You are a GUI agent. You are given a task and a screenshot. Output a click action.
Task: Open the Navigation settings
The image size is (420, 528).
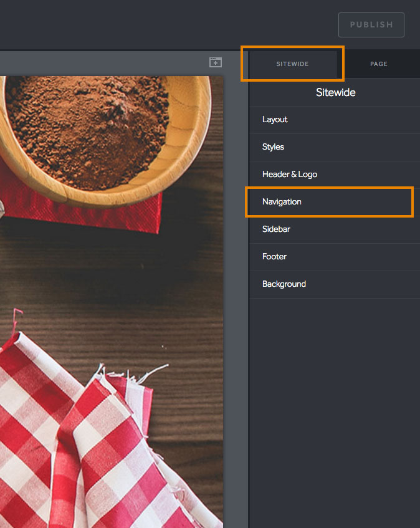335,202
